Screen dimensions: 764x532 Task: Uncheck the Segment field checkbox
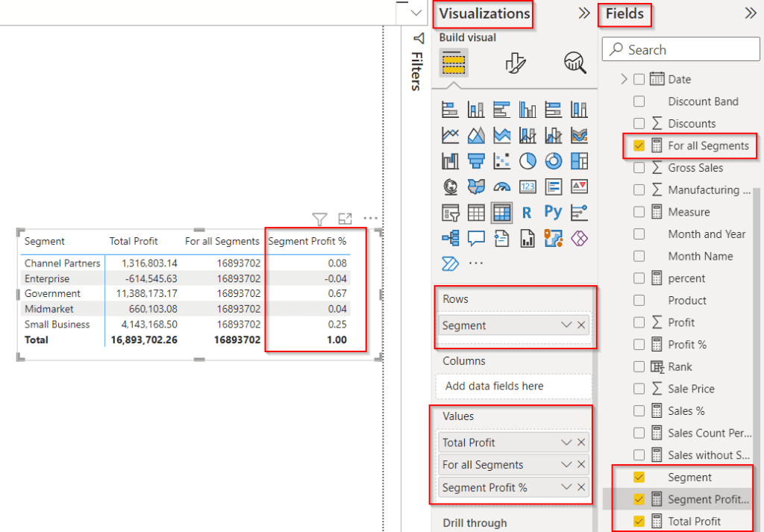(x=639, y=477)
